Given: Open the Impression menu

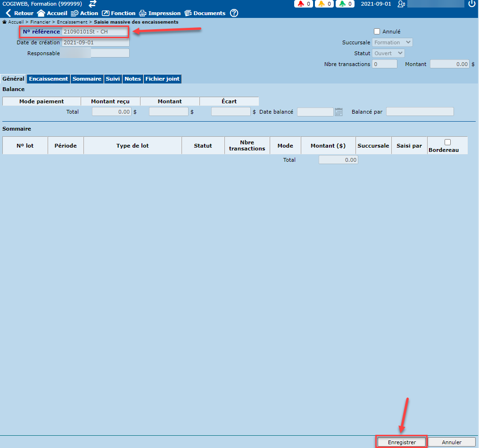Looking at the screenshot, I should [160, 13].
